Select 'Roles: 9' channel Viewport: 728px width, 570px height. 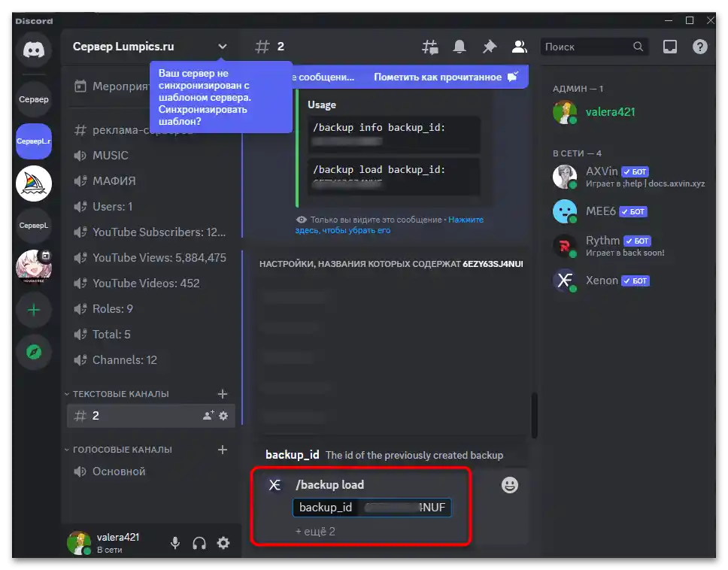(x=151, y=308)
